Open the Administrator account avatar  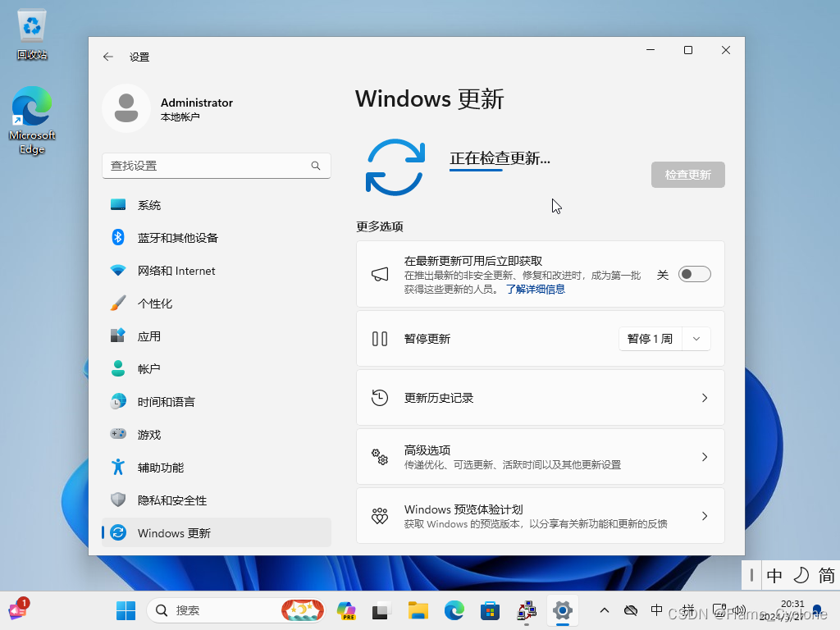click(x=126, y=108)
